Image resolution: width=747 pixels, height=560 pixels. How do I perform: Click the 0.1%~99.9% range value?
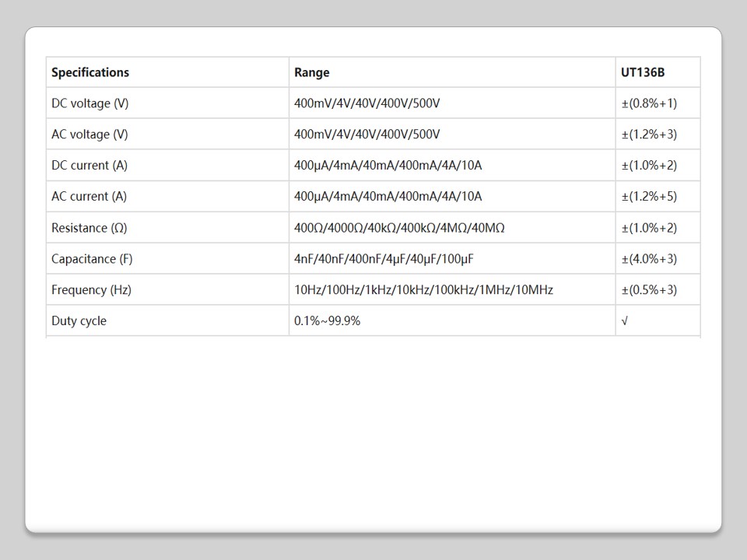pos(327,321)
